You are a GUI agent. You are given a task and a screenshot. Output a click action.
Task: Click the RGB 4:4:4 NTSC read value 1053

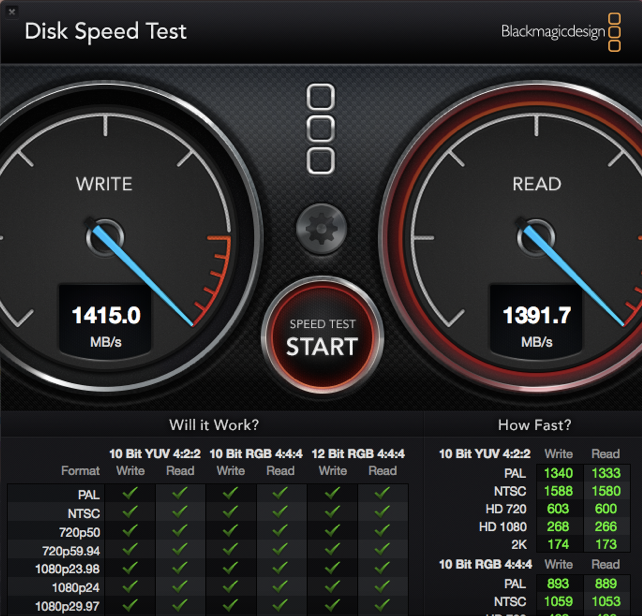[x=606, y=601]
